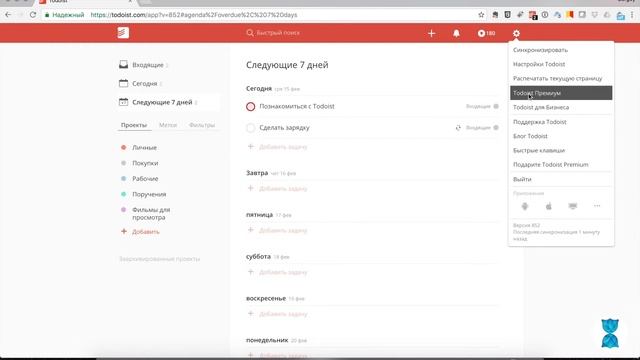Complete the Познакомиться с Todoist task checkbox

(x=251, y=107)
